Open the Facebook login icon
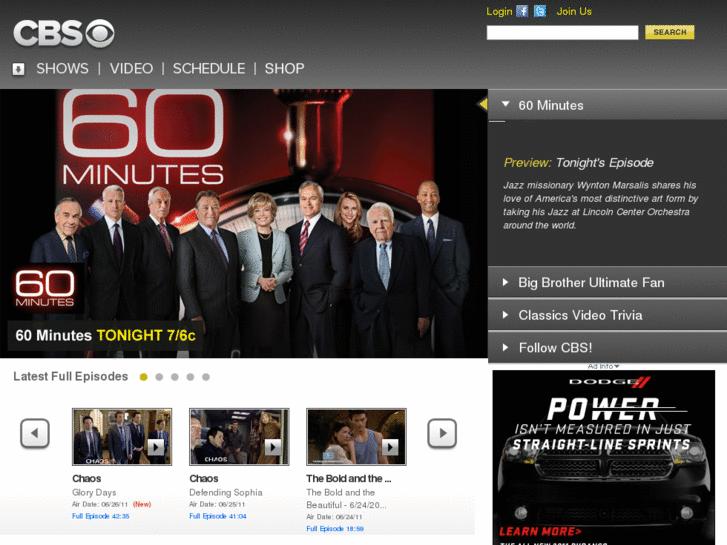Image resolution: width=727 pixels, height=545 pixels. click(522, 11)
